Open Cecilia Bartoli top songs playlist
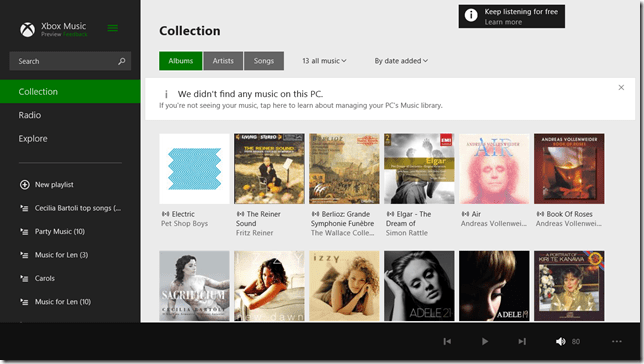Screen dimensions: 644x364 pos(78,208)
